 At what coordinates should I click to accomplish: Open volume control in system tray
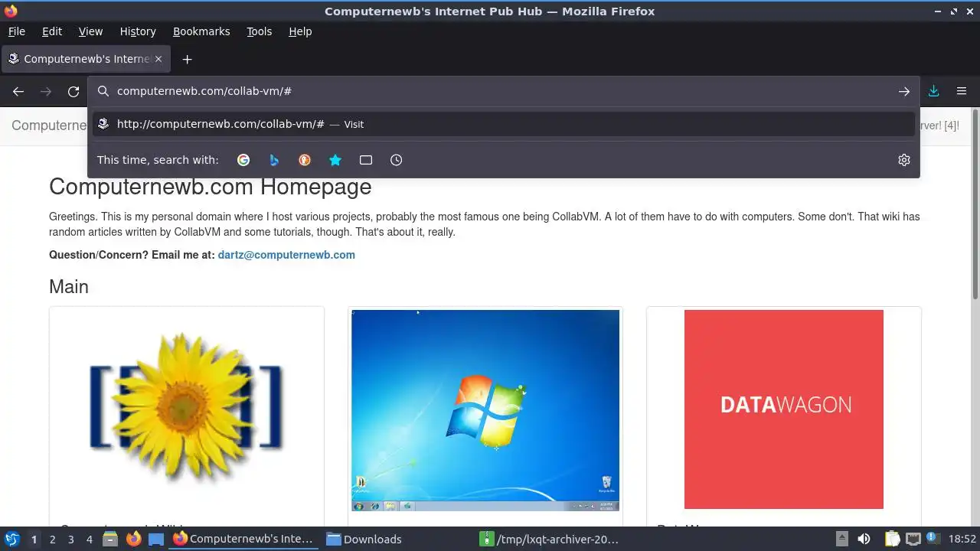pyautogui.click(x=864, y=539)
